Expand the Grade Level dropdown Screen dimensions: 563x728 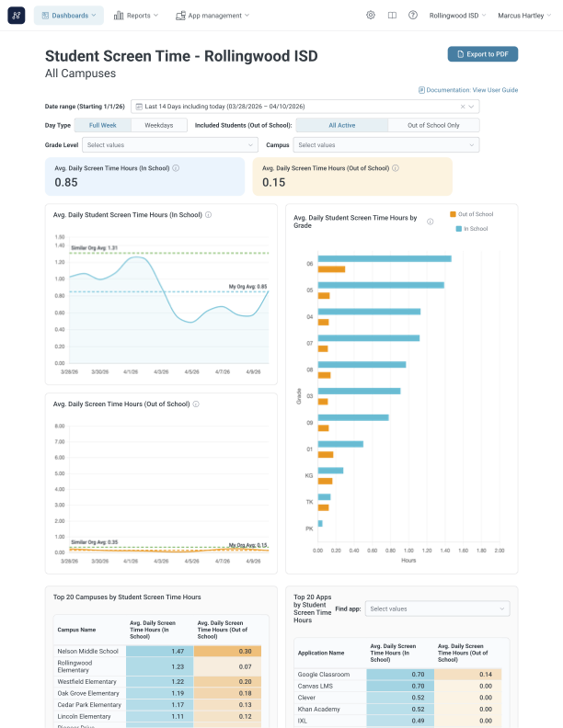click(171, 144)
